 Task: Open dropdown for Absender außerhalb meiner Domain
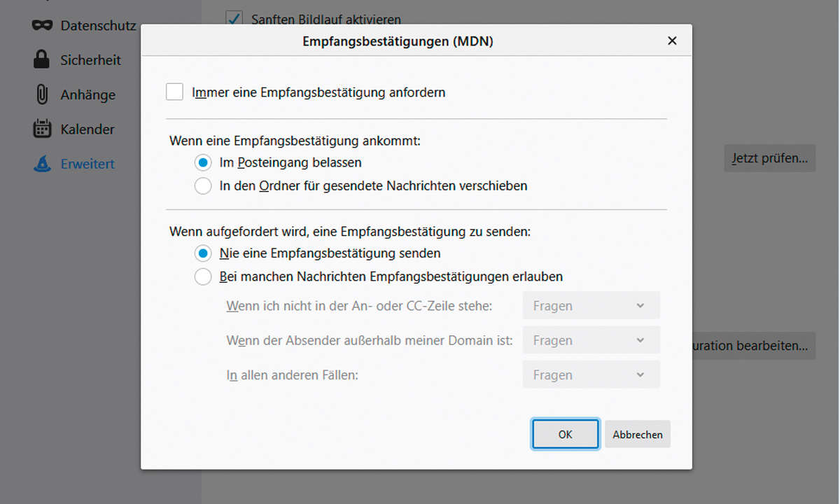[x=591, y=340]
